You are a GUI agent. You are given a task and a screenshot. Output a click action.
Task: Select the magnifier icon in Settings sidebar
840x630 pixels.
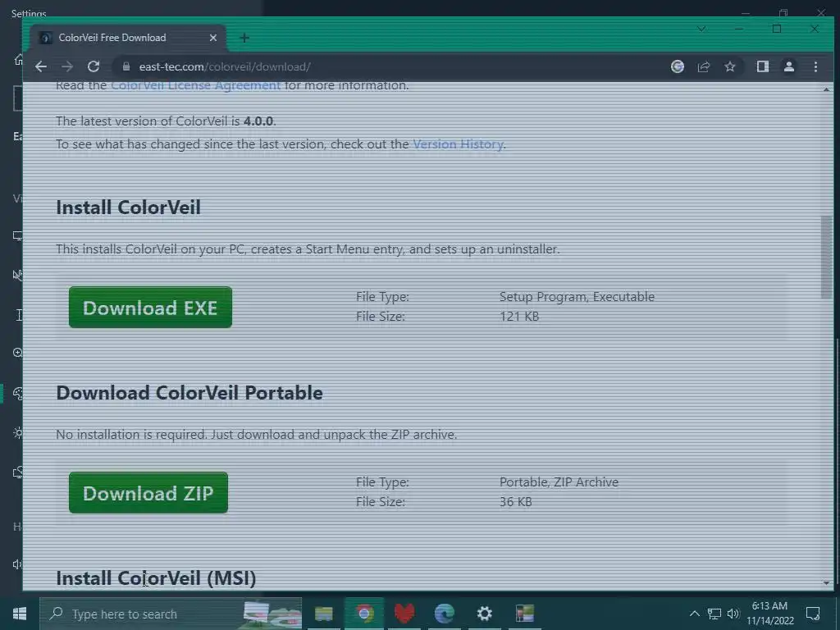coord(18,353)
